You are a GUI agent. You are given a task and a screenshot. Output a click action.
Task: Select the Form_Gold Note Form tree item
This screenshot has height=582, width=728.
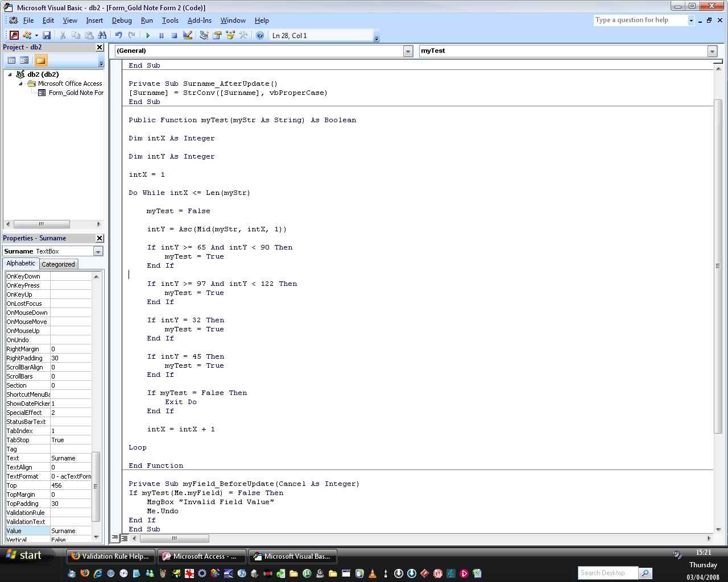(71, 93)
